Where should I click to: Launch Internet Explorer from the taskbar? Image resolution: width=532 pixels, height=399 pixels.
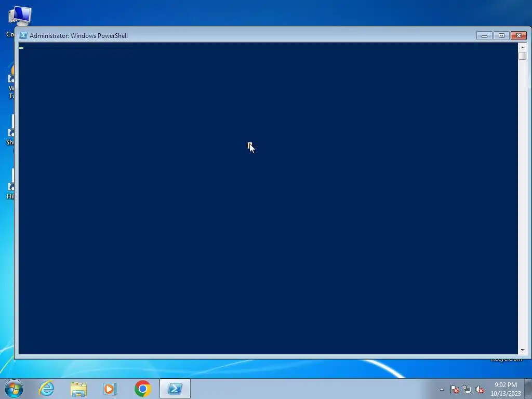tap(46, 389)
